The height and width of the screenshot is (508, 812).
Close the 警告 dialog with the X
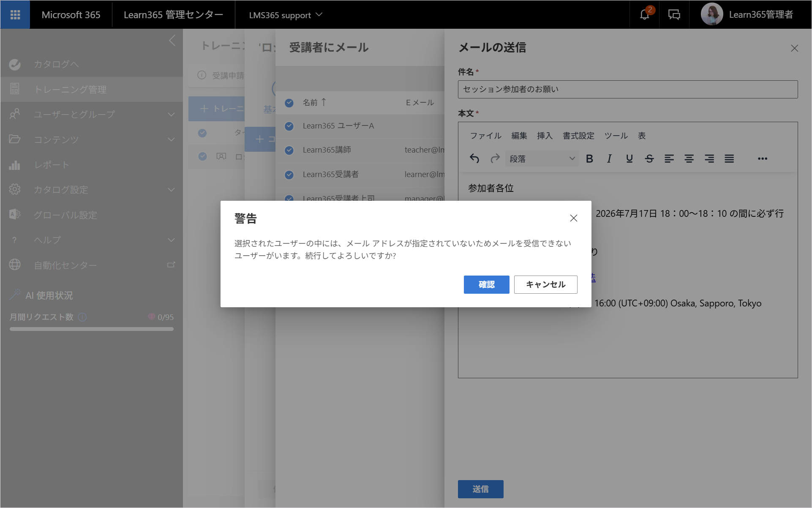(x=574, y=218)
